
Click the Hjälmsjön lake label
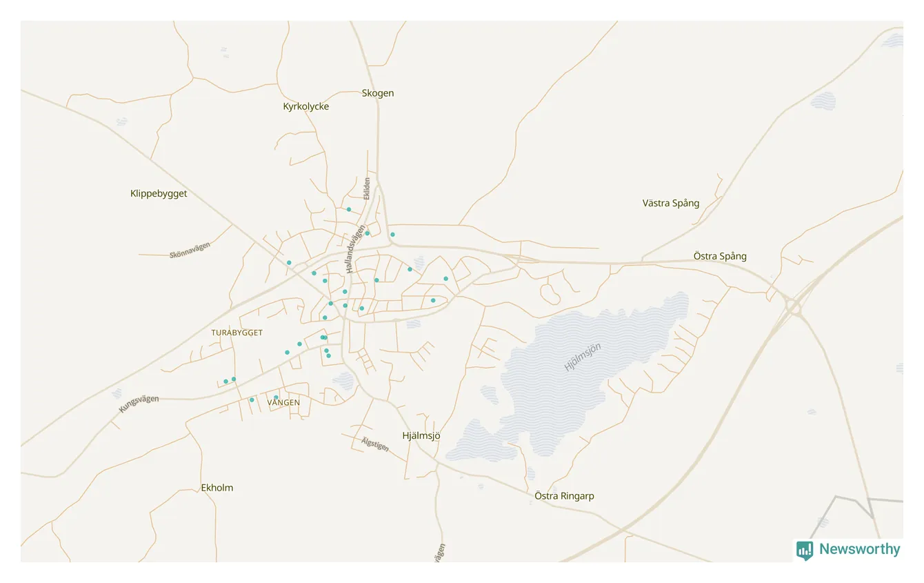point(583,357)
